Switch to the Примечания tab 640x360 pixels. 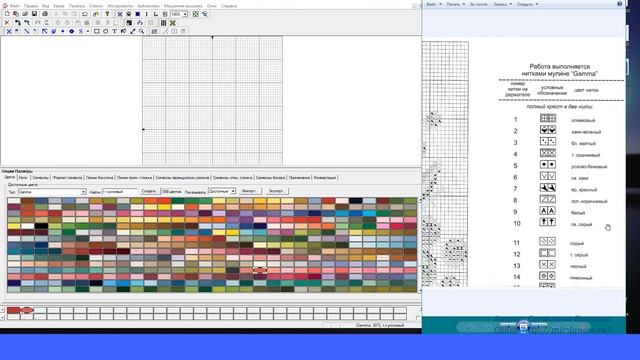pyautogui.click(x=299, y=178)
